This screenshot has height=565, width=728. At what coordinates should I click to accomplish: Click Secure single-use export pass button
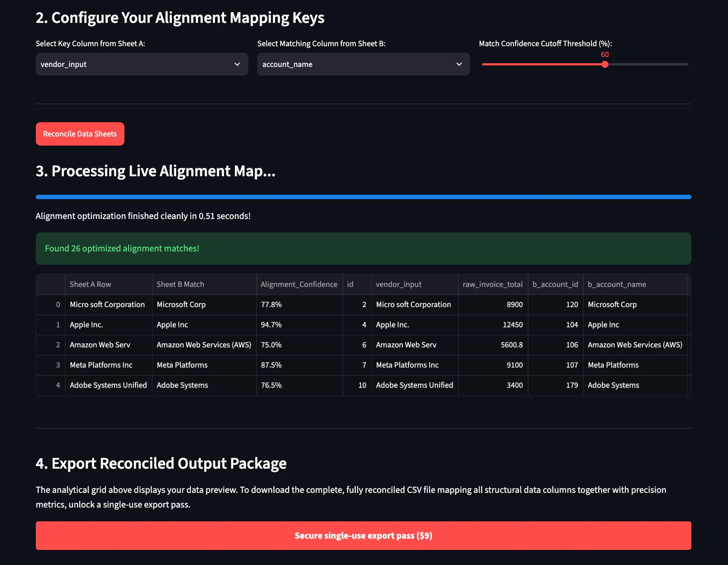tap(363, 536)
